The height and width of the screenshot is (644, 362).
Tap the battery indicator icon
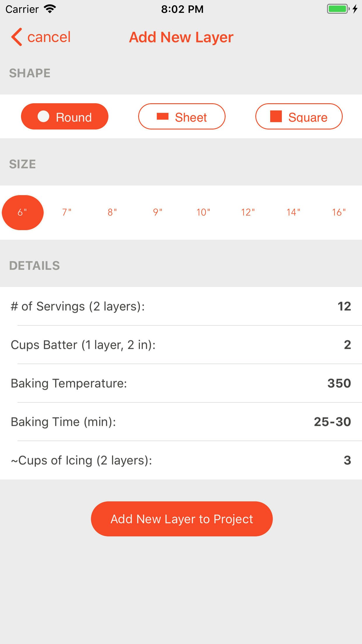pos(338,9)
